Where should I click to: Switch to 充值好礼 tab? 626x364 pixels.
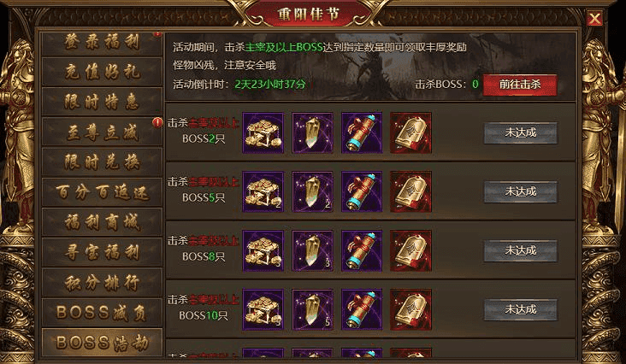coord(102,72)
